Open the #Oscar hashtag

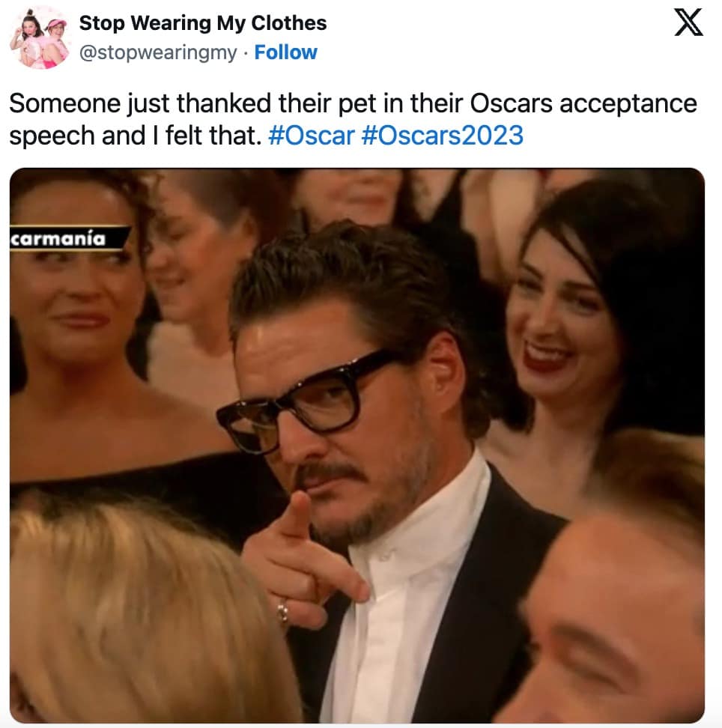point(312,136)
